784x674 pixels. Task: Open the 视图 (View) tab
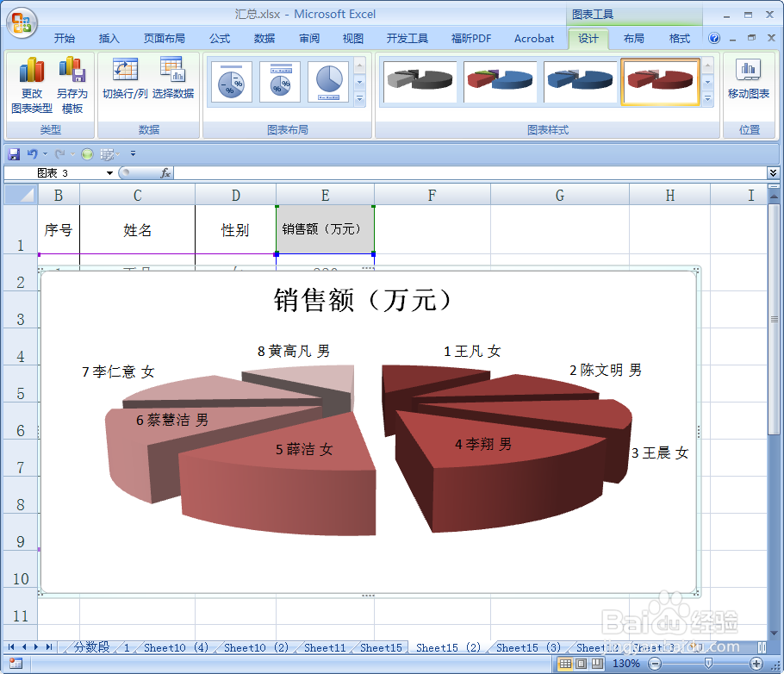353,39
